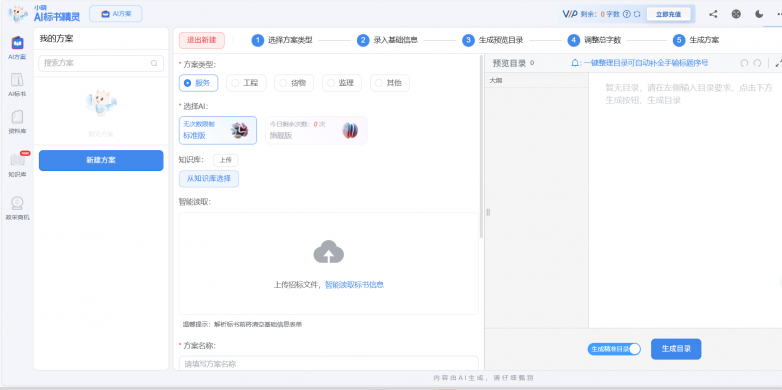Click the AI方案 tab at top
Screen dimensions: 782x390
pyautogui.click(x=116, y=14)
